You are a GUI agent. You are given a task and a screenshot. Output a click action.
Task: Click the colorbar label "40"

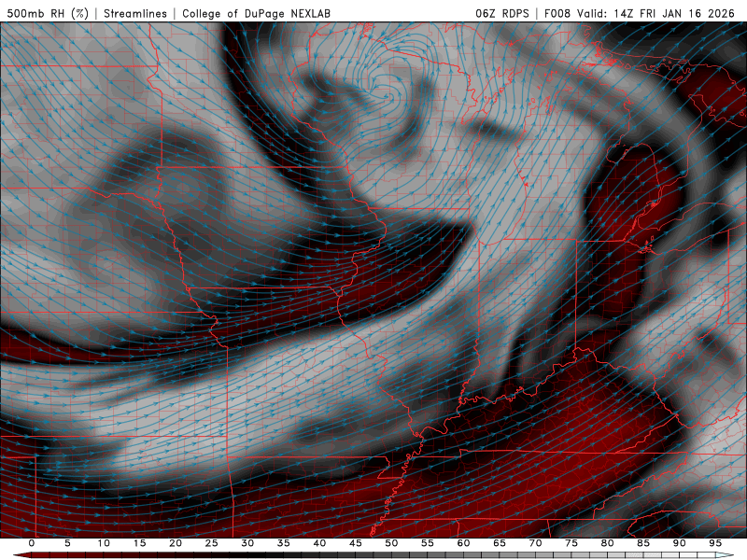319,543
